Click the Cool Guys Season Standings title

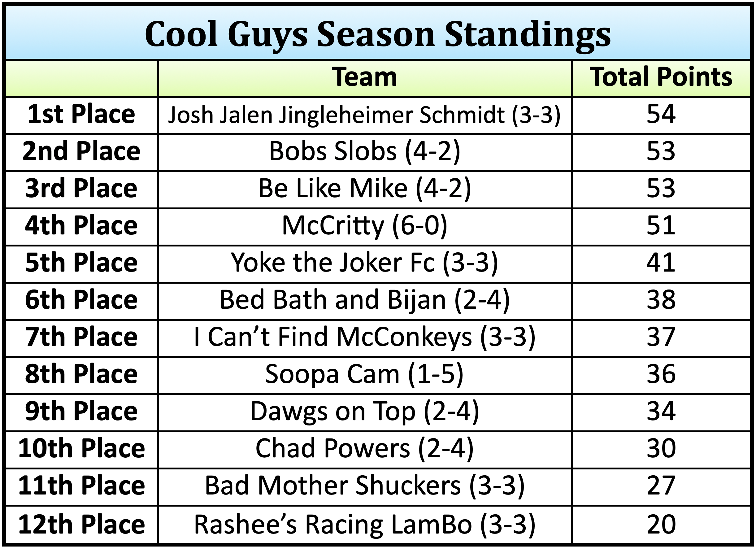[x=378, y=34]
